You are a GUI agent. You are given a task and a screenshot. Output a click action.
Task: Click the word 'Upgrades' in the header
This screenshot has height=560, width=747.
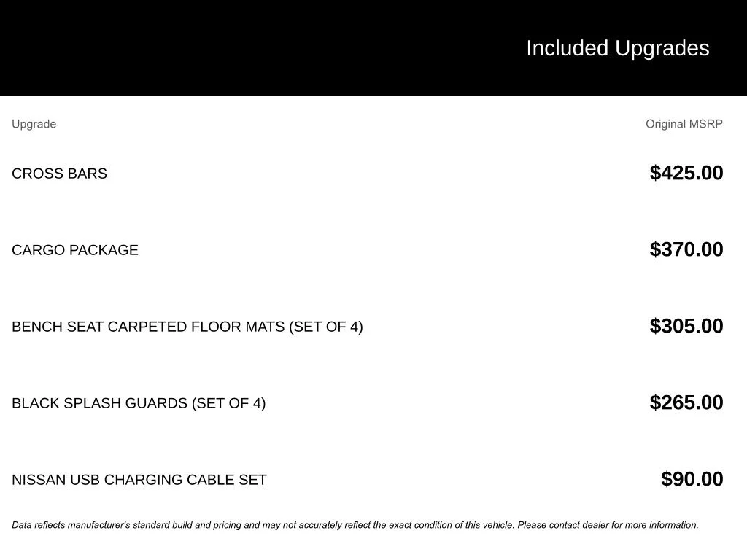[x=662, y=48]
